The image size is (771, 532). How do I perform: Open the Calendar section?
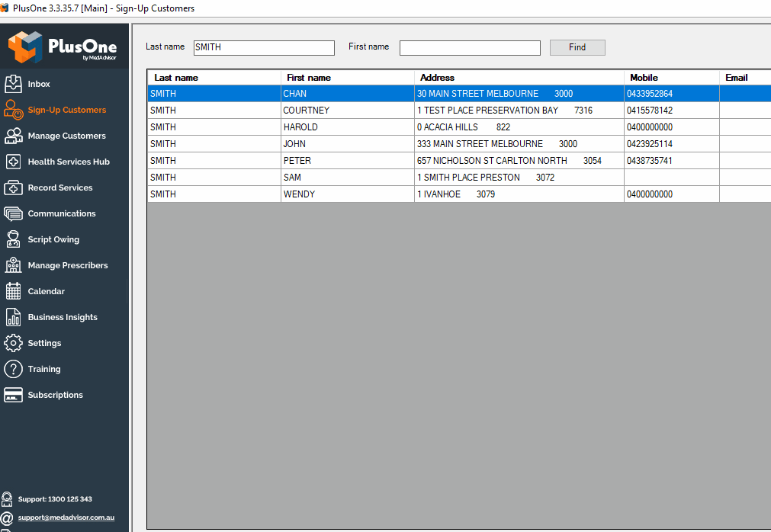pyautogui.click(x=47, y=291)
